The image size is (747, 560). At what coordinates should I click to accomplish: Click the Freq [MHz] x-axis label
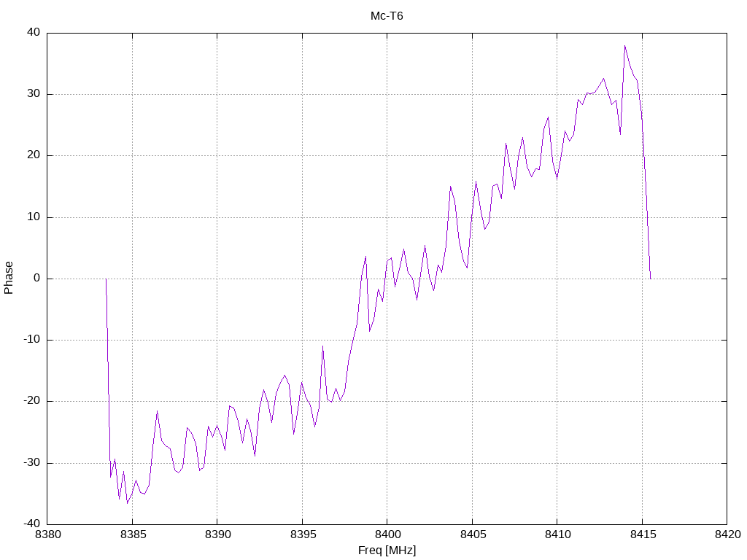(x=387, y=551)
